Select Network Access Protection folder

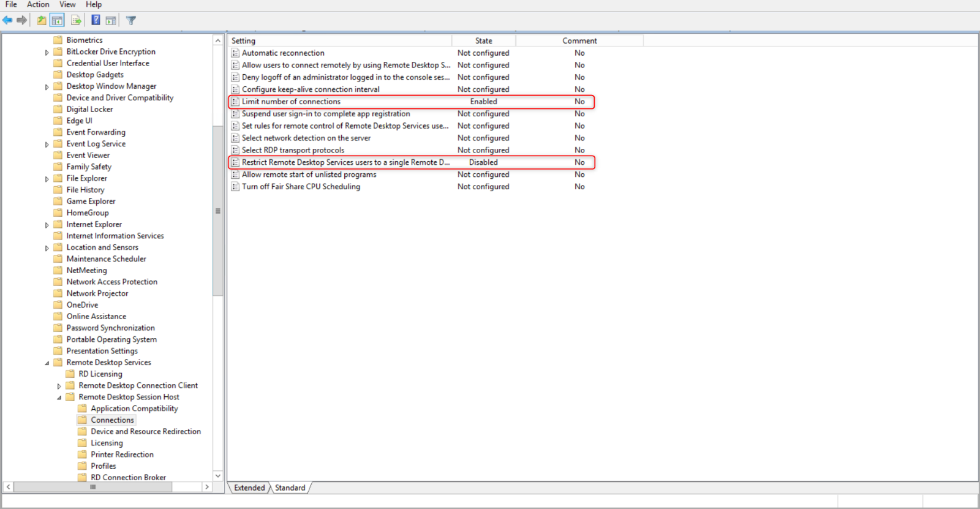[112, 282]
